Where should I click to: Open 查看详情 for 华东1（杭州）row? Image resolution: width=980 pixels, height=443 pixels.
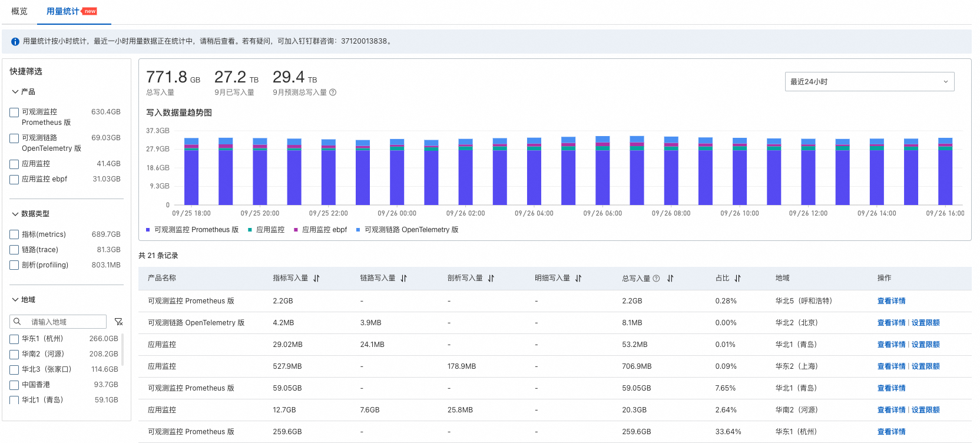[891, 432]
